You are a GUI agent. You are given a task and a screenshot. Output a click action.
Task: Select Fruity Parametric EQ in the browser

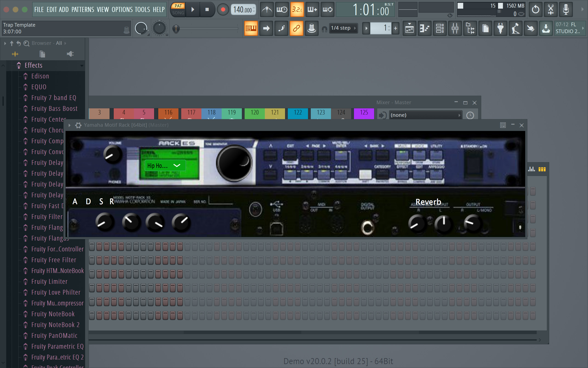[x=57, y=346]
